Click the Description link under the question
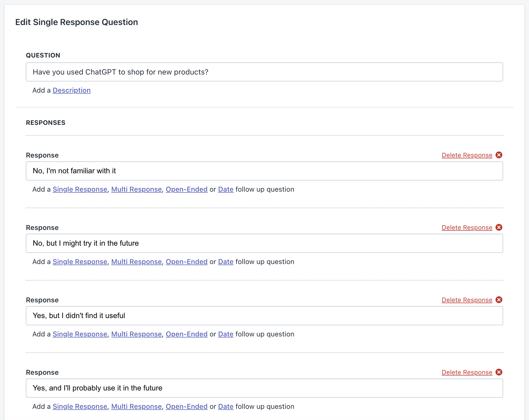 pos(71,90)
